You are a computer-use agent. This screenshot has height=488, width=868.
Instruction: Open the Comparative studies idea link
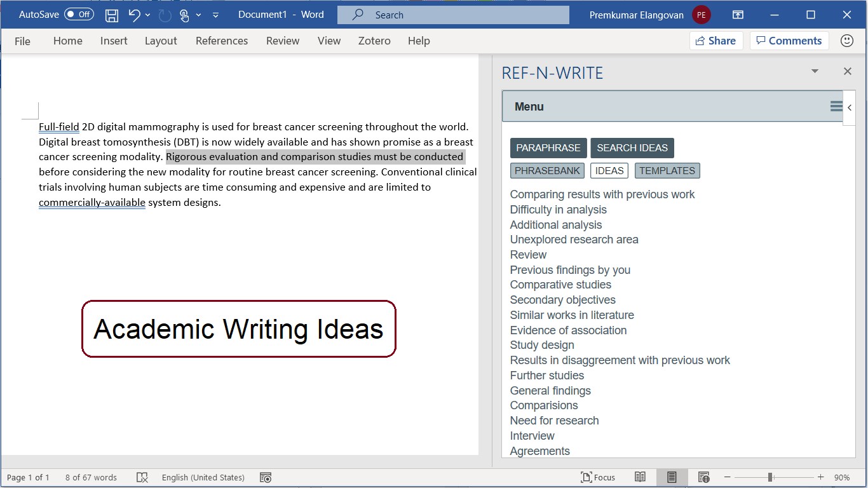[x=560, y=285]
